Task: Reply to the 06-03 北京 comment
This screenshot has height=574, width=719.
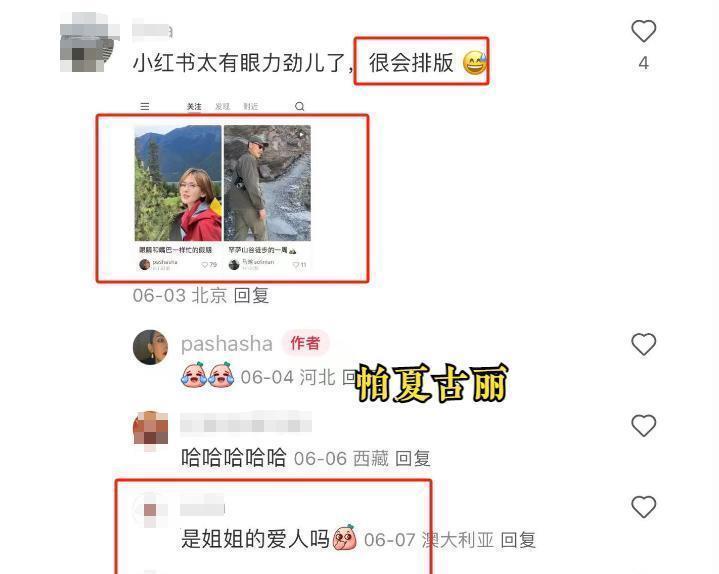Action: [x=251, y=295]
